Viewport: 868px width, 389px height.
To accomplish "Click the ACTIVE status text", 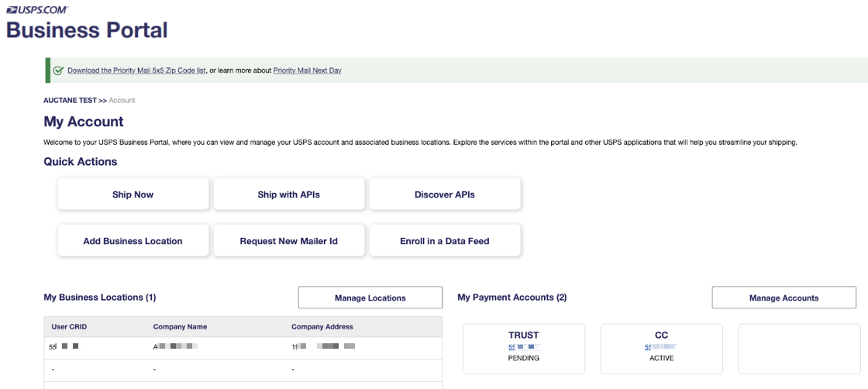I will tap(662, 358).
